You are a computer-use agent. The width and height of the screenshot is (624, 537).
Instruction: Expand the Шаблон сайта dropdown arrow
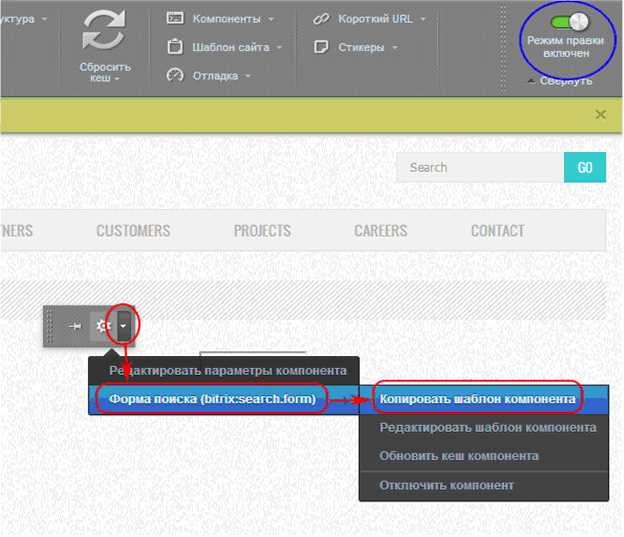[279, 47]
